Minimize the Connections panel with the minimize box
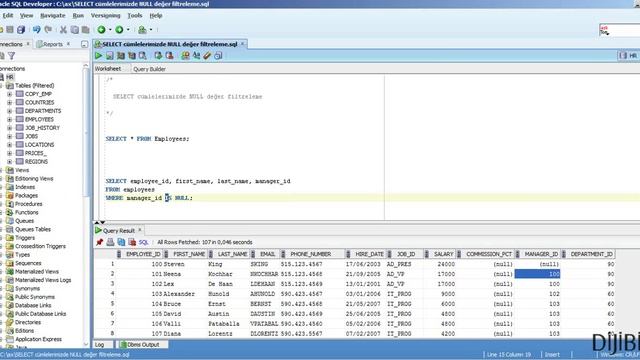 [x=84, y=44]
